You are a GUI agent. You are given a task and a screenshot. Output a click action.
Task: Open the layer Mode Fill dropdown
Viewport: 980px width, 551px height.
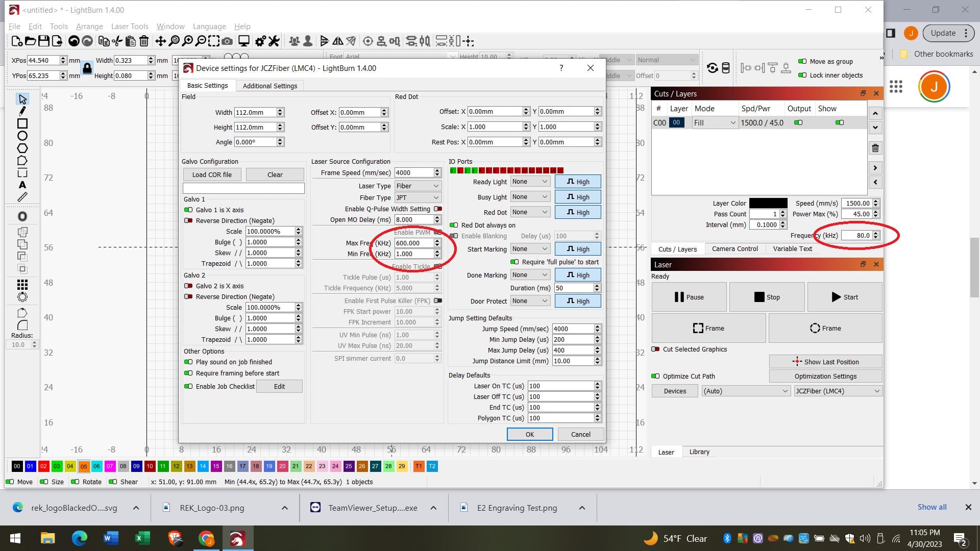(715, 122)
